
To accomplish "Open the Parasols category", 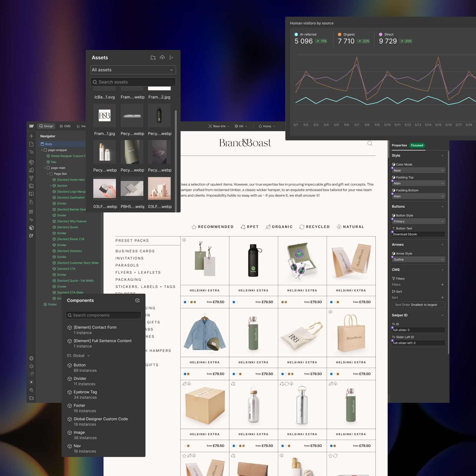I will point(127,266).
